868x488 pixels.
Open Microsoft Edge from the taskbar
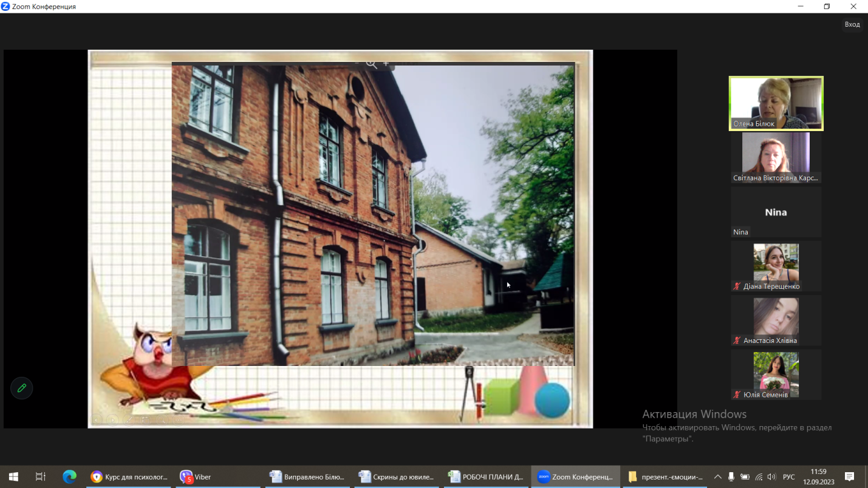pos(69,477)
